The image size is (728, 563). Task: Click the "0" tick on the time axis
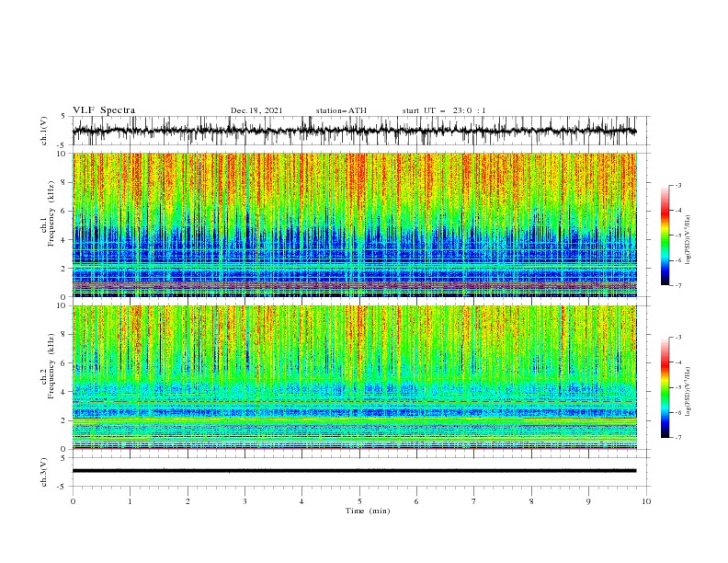click(73, 501)
